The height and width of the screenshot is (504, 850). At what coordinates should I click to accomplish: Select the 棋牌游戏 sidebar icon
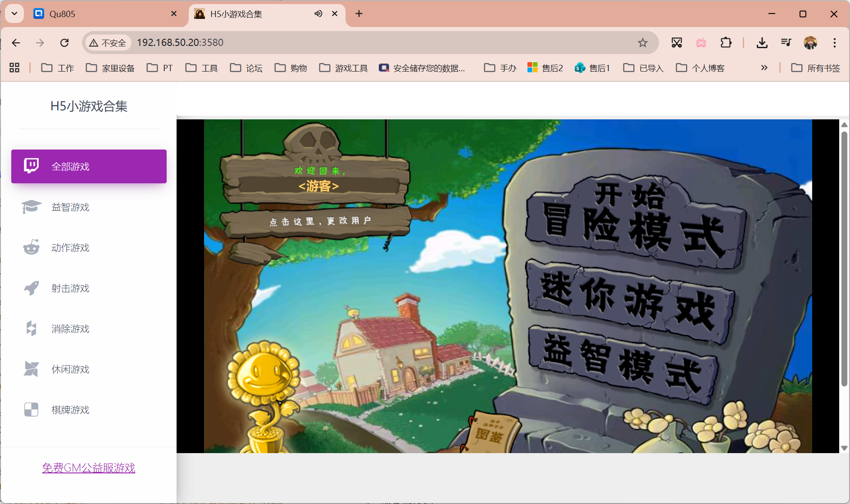click(x=31, y=409)
